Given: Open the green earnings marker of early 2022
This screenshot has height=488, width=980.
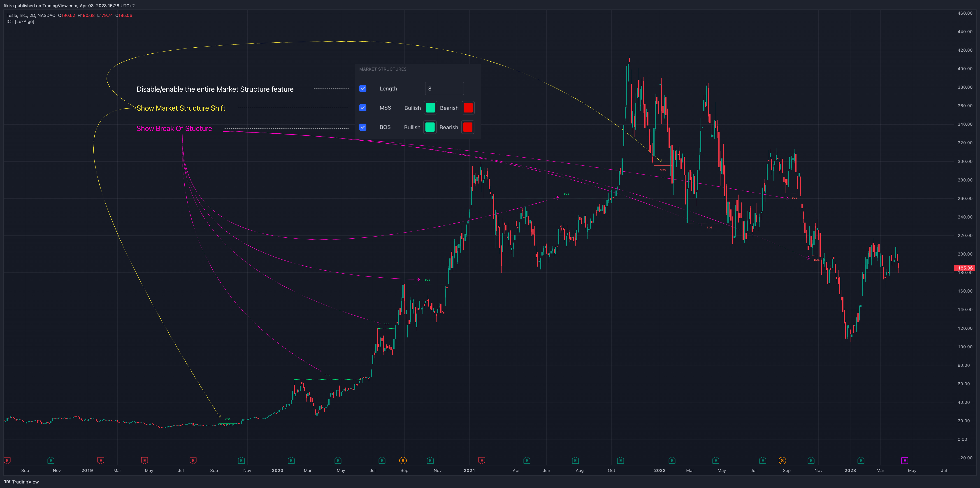Looking at the screenshot, I should pyautogui.click(x=672, y=461).
